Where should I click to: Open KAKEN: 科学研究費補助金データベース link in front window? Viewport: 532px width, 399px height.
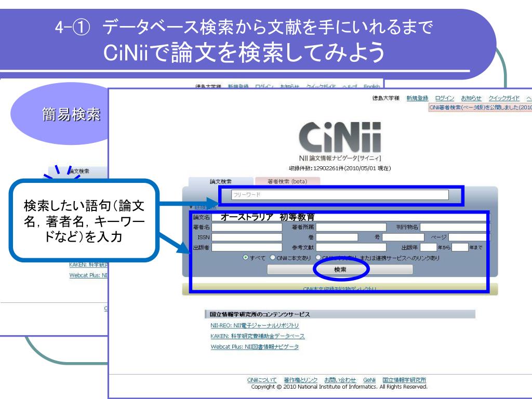click(x=258, y=336)
